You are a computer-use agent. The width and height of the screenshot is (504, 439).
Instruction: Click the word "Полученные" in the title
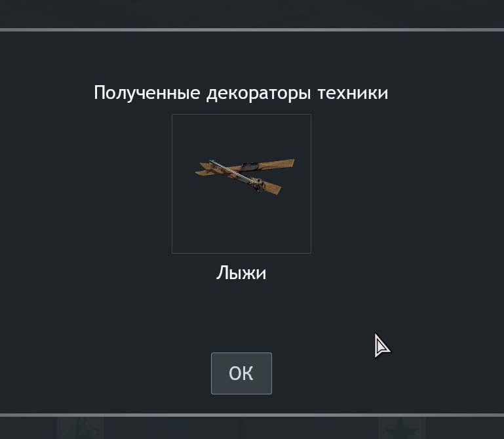click(x=147, y=93)
